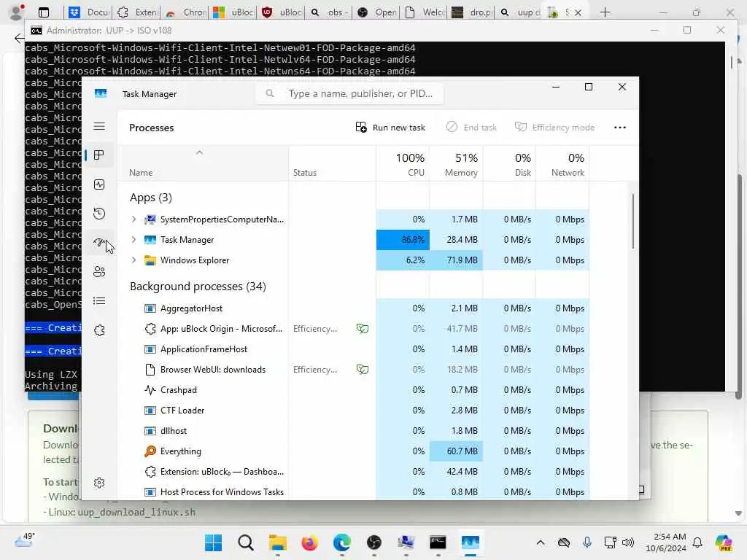Click the Apps (3) group heading
Viewport: 747px width, 560px height.
pyautogui.click(x=151, y=198)
